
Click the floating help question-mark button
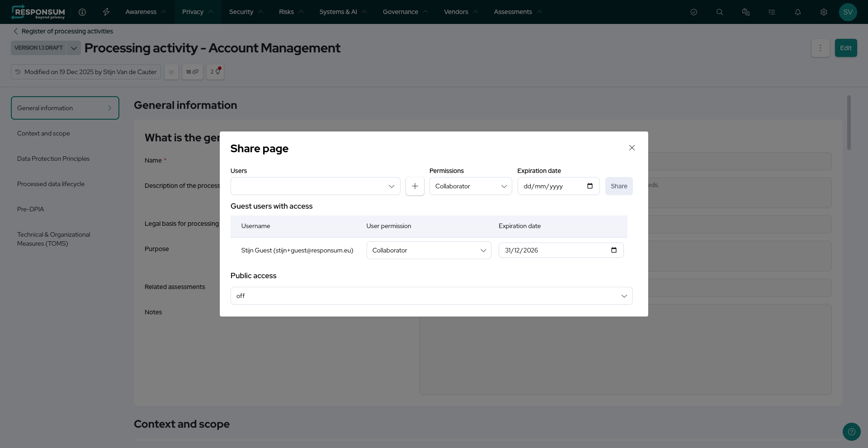coord(852,432)
